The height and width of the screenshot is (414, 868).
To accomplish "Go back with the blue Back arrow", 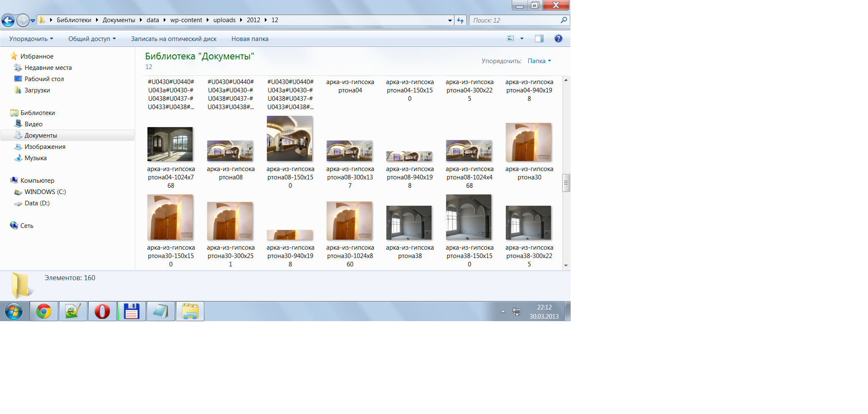I will (8, 20).
